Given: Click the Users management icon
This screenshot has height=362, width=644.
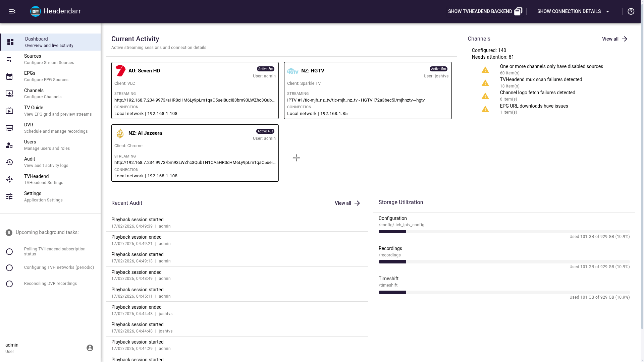Looking at the screenshot, I should [x=9, y=145].
